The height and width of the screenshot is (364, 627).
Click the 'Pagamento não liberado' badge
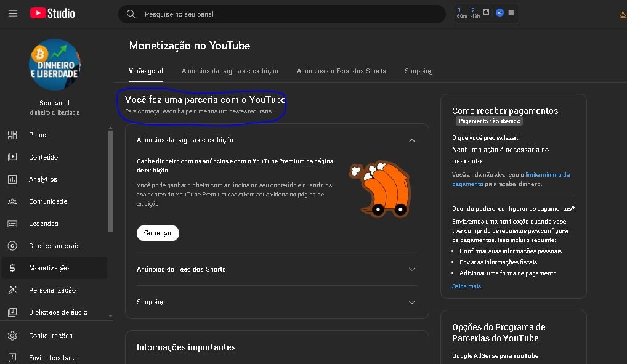pos(490,121)
